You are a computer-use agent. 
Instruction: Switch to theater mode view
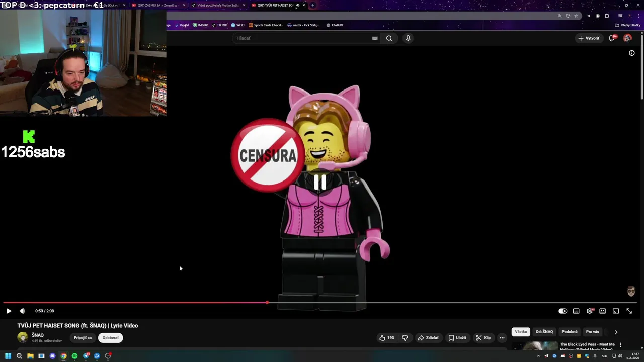point(602,311)
